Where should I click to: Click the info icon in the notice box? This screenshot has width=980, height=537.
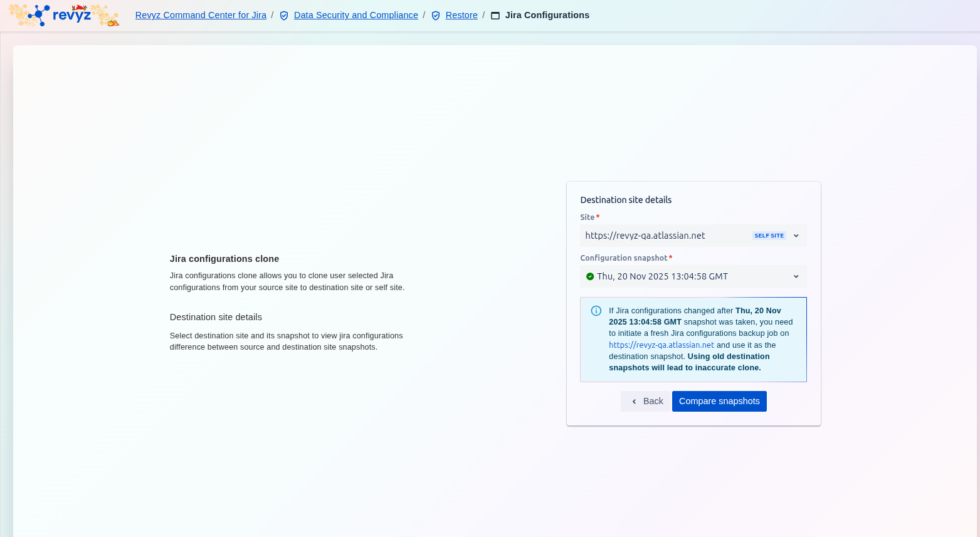[x=596, y=311]
